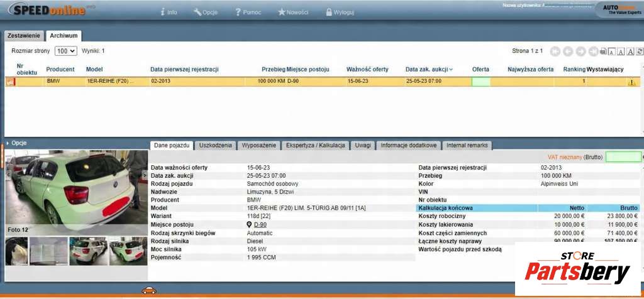Switch to Zestawienie tab
The image size is (644, 299).
(24, 36)
